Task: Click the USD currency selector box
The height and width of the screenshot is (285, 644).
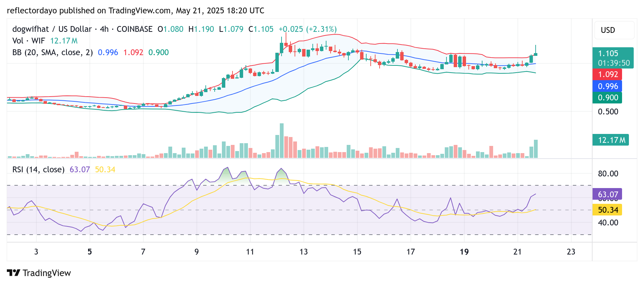Action: (x=614, y=30)
